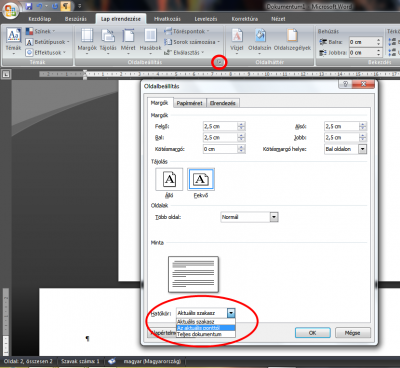Confirm the dialog with OK
This screenshot has height=368, width=400.
click(313, 333)
